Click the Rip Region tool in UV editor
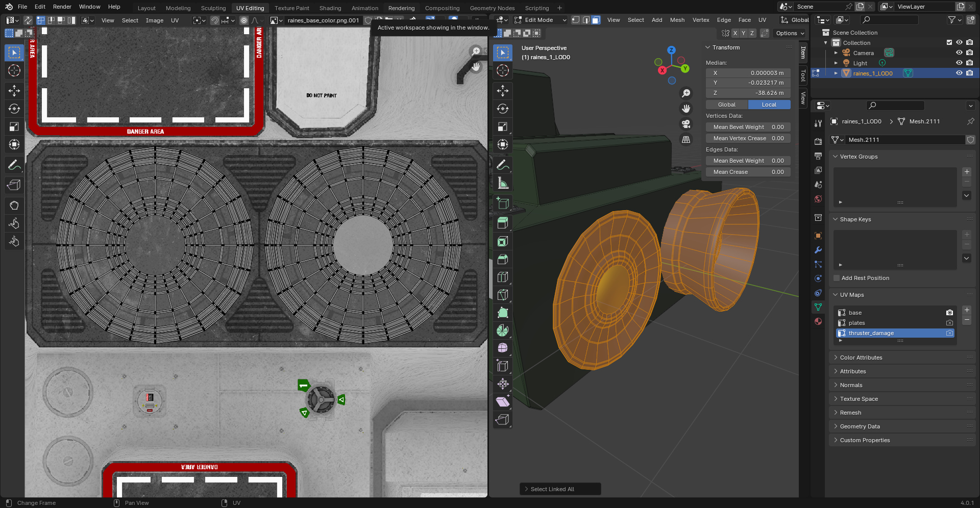 (x=14, y=185)
